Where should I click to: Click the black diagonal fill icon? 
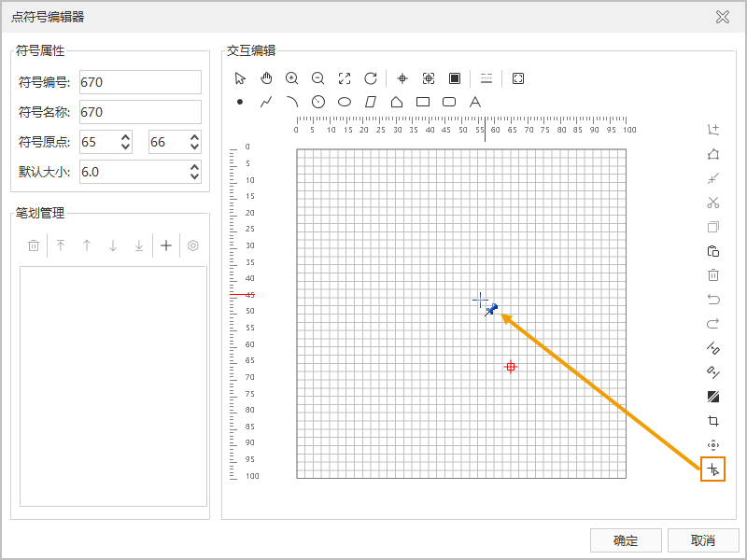pos(713,397)
